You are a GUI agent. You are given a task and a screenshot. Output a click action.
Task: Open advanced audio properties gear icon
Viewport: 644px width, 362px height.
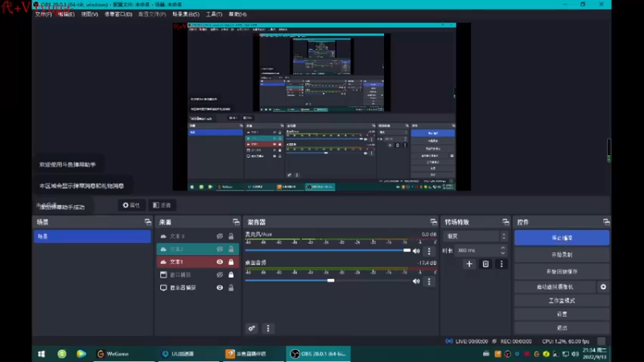[x=252, y=328]
